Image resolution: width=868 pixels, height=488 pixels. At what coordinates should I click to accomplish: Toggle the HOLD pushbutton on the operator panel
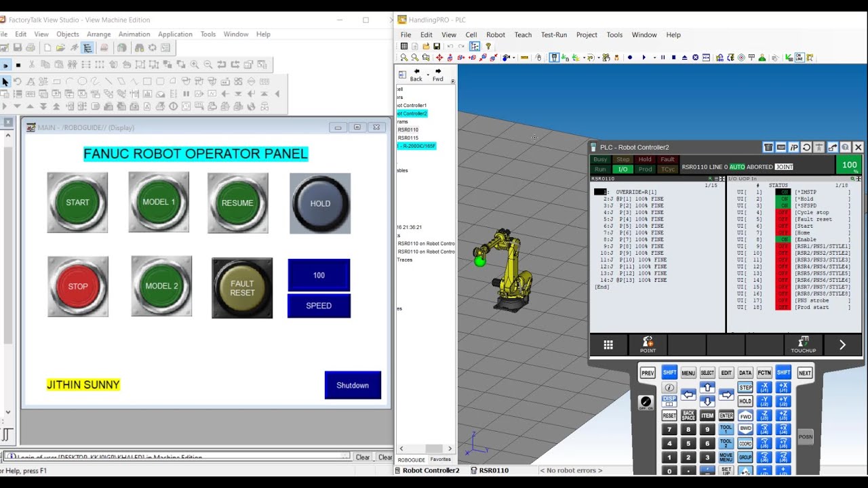tap(320, 203)
